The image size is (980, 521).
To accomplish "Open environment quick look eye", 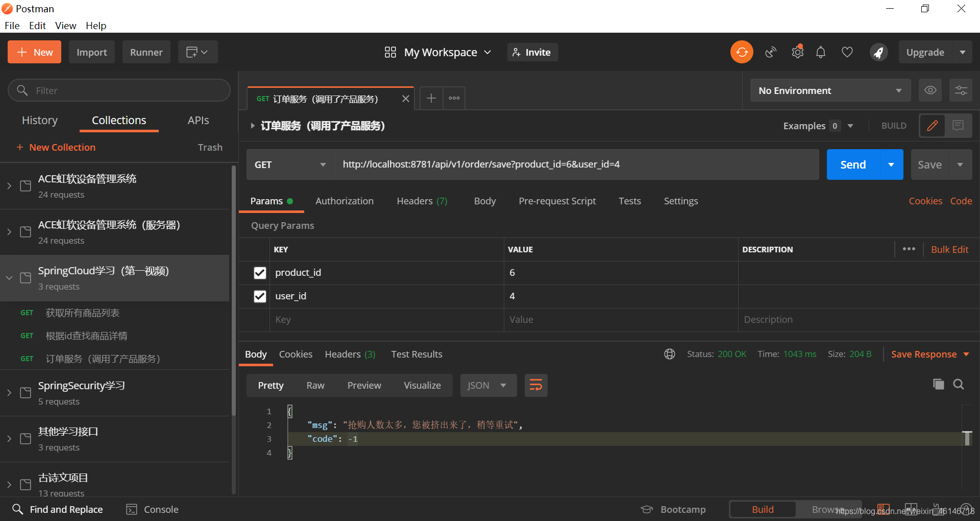I will [930, 90].
